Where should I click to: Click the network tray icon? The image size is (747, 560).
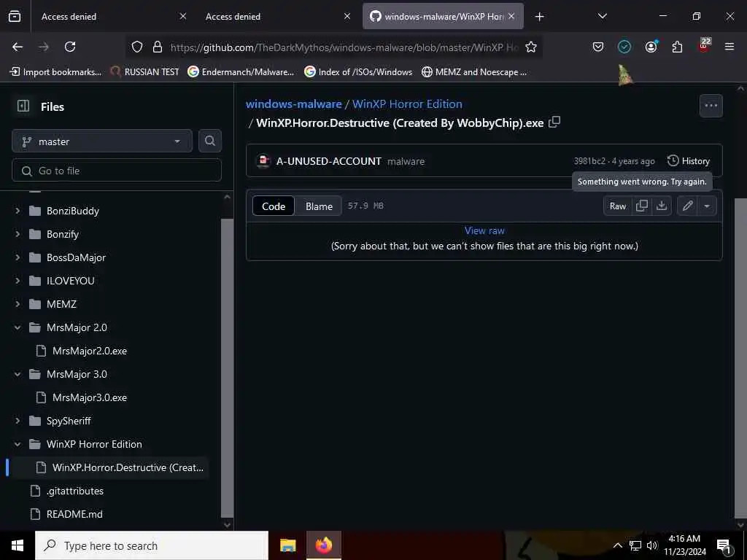635,545
